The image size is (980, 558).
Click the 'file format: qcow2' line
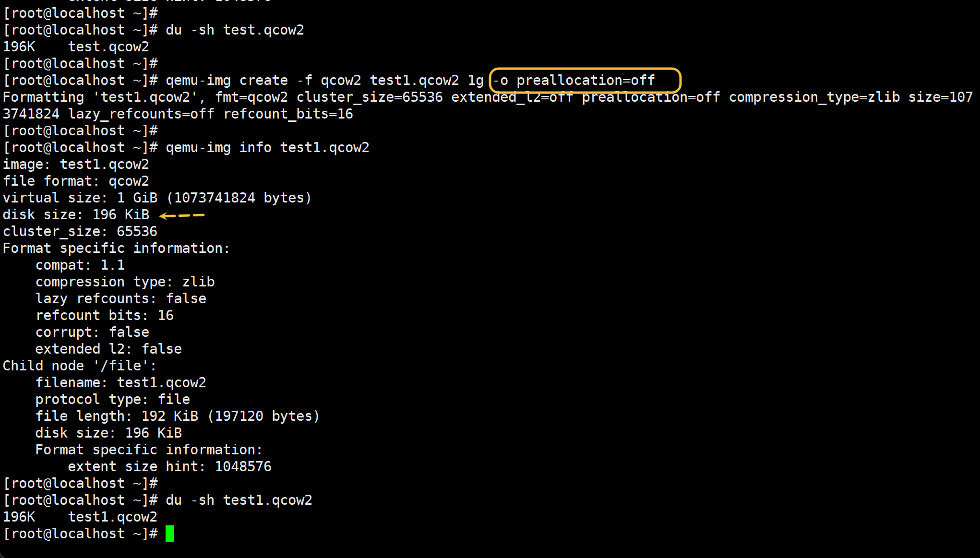point(76,181)
